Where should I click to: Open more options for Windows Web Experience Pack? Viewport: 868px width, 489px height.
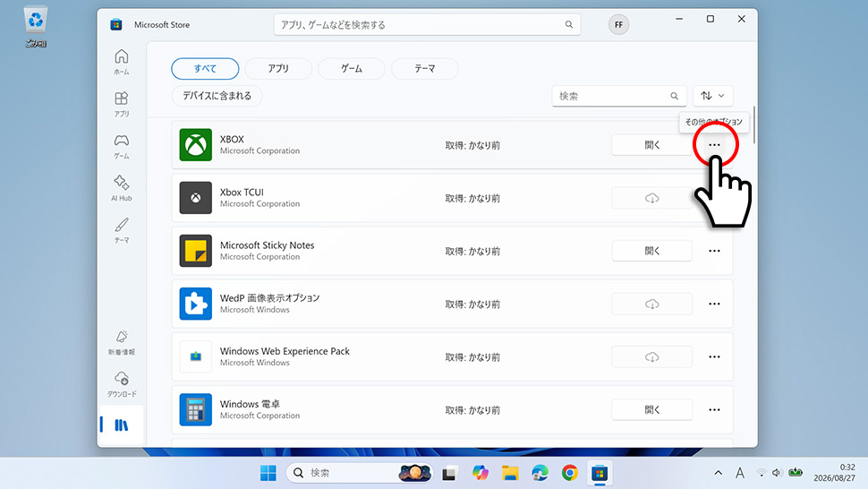coord(714,357)
